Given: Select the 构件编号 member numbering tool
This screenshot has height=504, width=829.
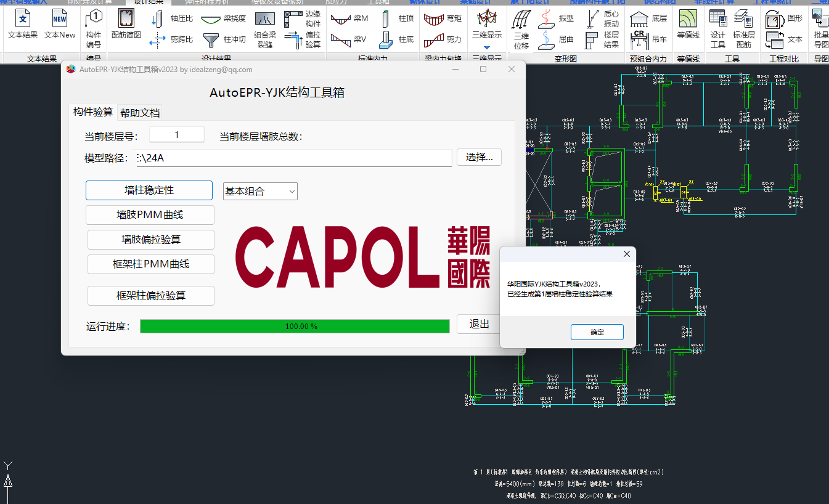Looking at the screenshot, I should coord(94,28).
